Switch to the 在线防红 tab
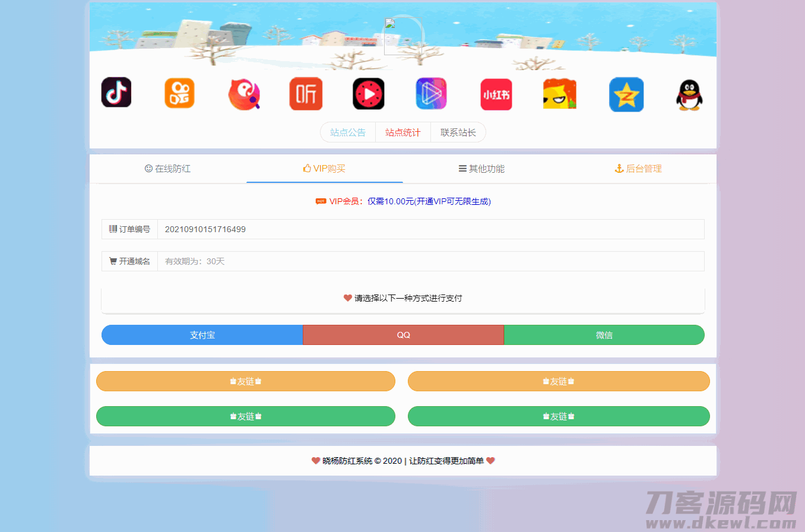The image size is (805, 532). 168,169
